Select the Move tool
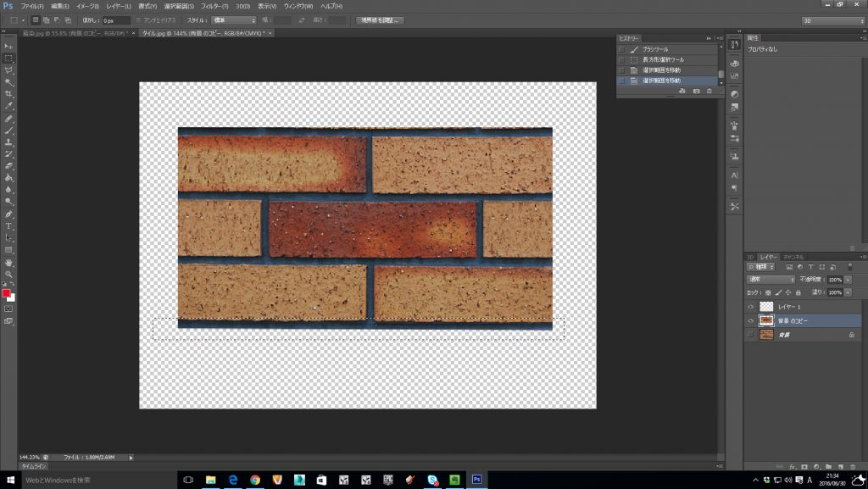868x489 pixels. [x=9, y=46]
